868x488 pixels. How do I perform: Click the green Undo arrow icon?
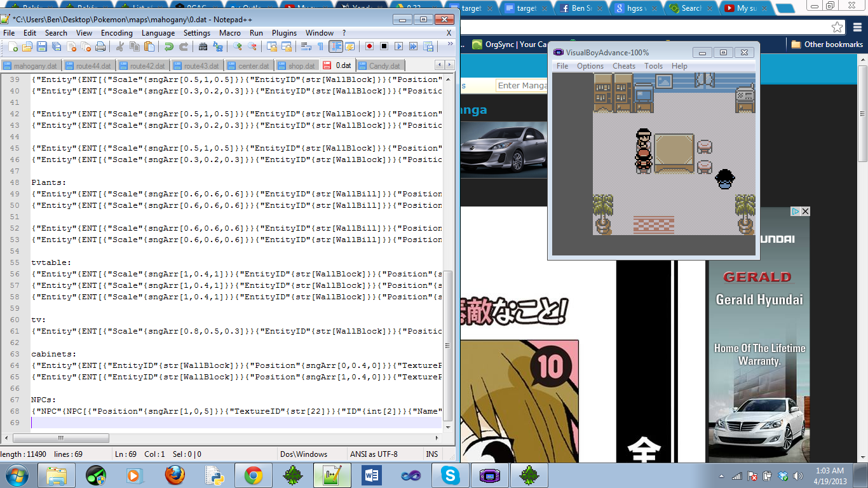(168, 46)
